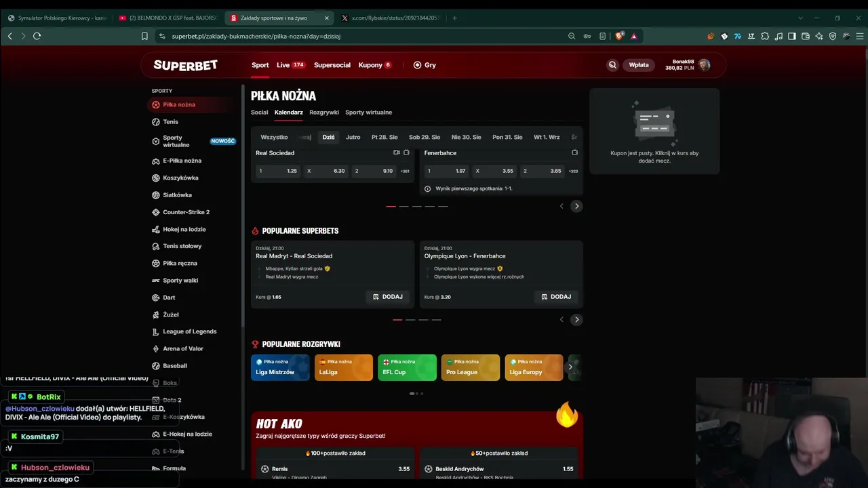
Task: Open a new browser tab
Action: coord(454,18)
